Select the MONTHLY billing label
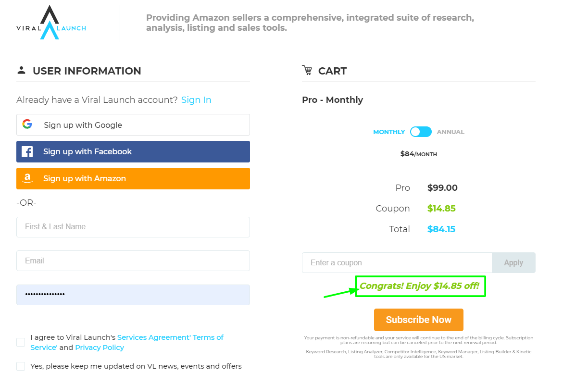The height and width of the screenshot is (385, 588). [x=389, y=131]
